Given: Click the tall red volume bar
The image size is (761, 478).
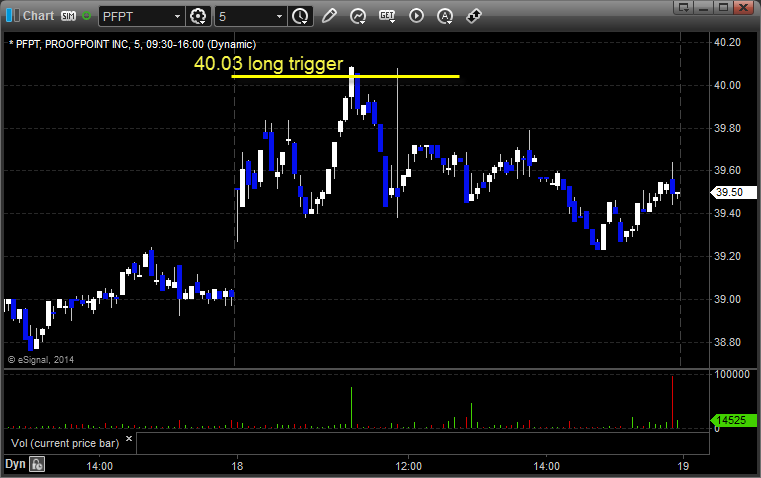Looking at the screenshot, I should (x=672, y=402).
